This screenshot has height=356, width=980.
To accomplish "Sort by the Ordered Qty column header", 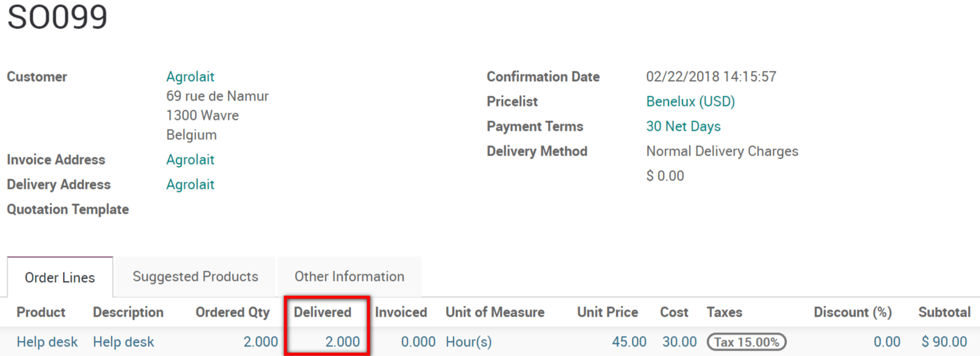I will click(x=232, y=312).
